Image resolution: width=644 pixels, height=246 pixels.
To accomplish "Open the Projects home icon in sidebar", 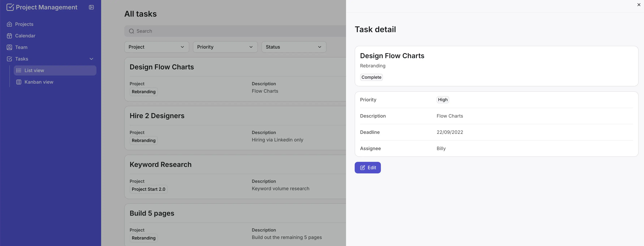I will pos(9,24).
